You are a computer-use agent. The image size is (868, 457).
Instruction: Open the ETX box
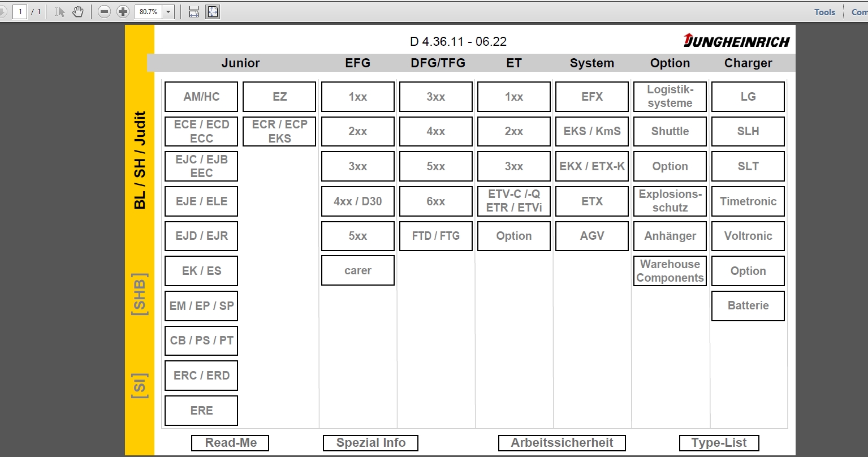click(592, 201)
